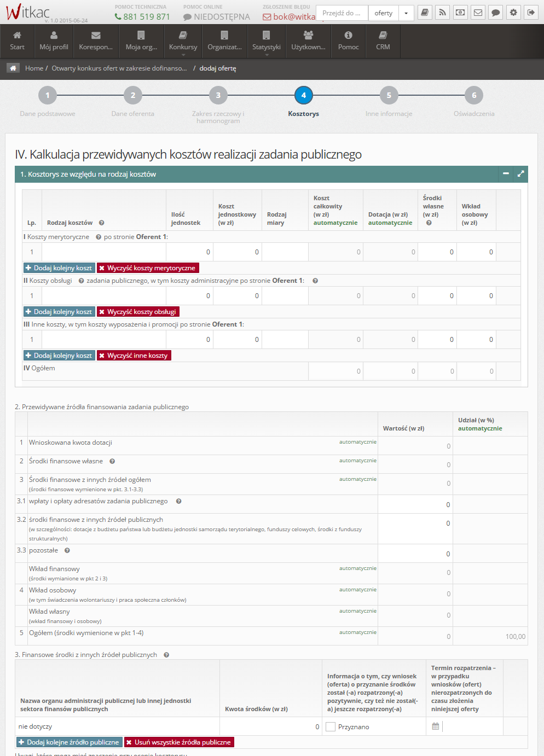This screenshot has width=544, height=756.
Task: Open messages via envelope icon
Action: coord(478,13)
